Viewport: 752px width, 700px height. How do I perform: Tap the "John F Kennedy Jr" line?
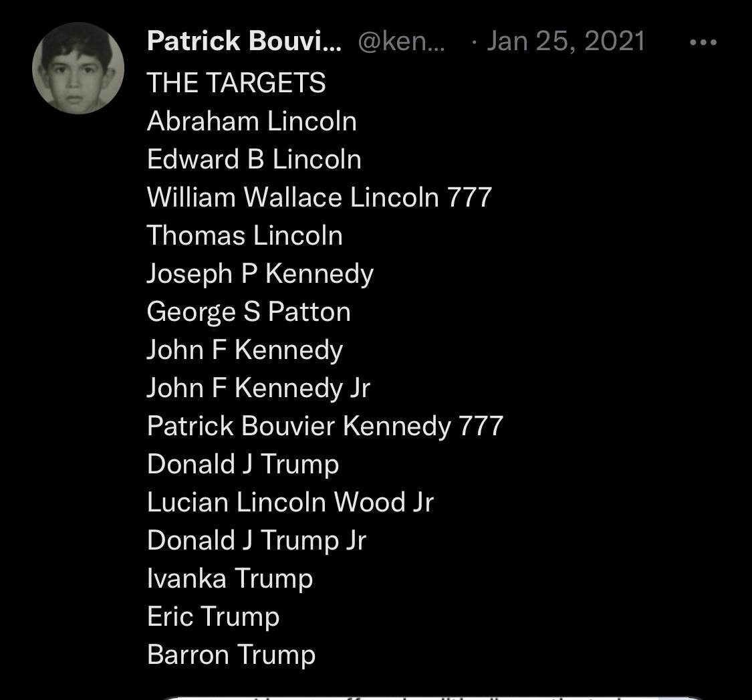point(259,388)
